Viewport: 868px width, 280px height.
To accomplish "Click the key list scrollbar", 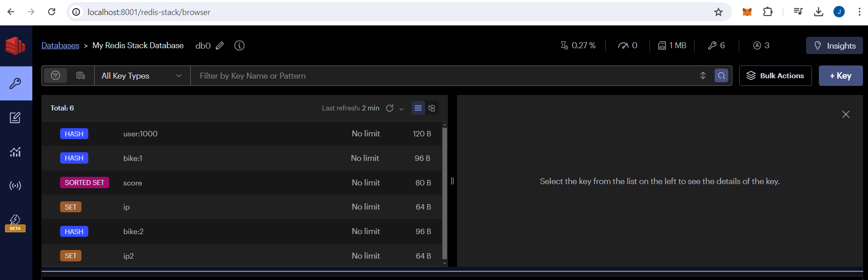I will pos(445,193).
